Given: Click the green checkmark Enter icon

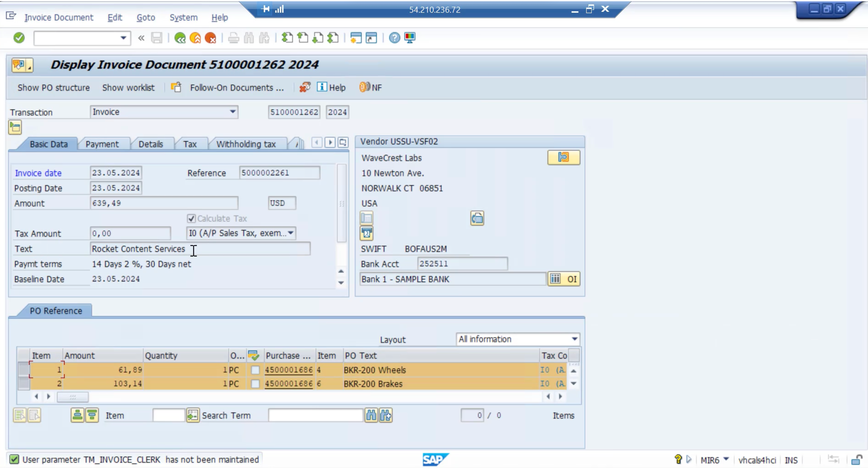Looking at the screenshot, I should click(x=19, y=38).
